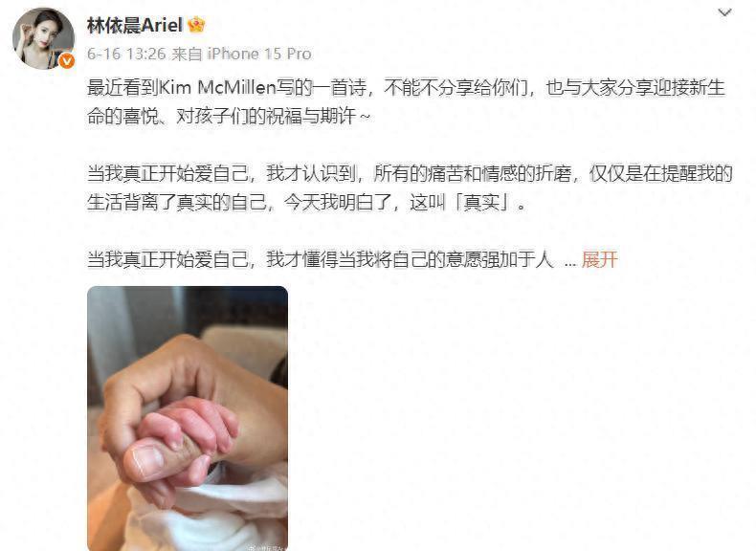Click the truncated line about 意愿强加于人

coord(321,259)
